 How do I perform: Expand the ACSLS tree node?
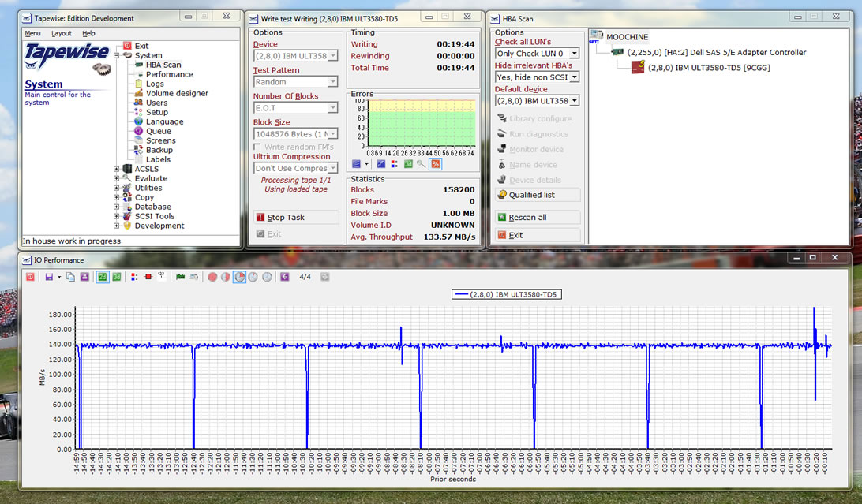pos(117,169)
